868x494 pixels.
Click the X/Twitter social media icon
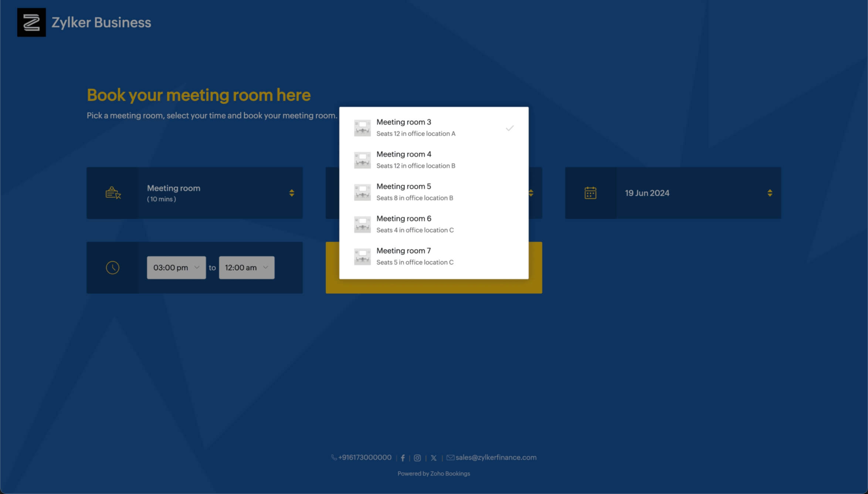coord(434,458)
